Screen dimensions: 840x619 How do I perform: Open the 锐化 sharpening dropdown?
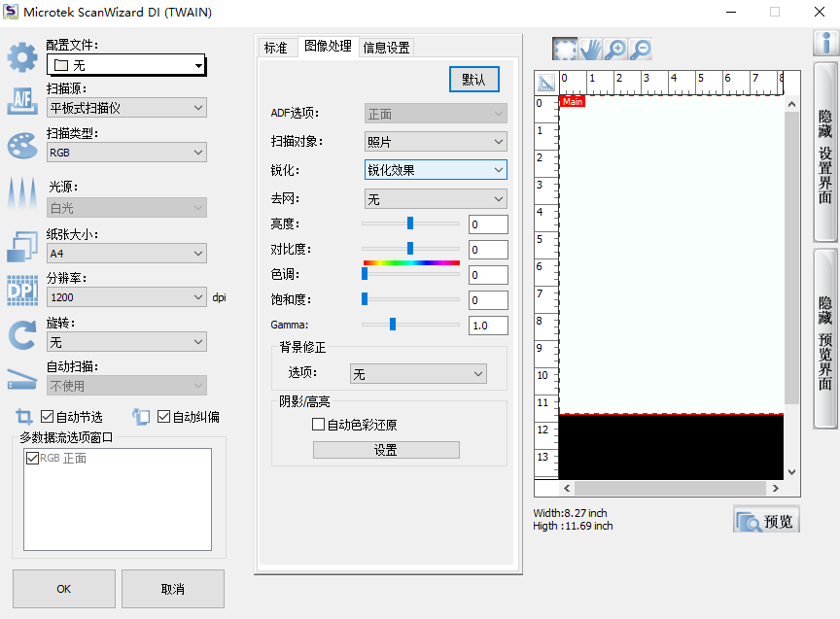pyautogui.click(x=501, y=169)
